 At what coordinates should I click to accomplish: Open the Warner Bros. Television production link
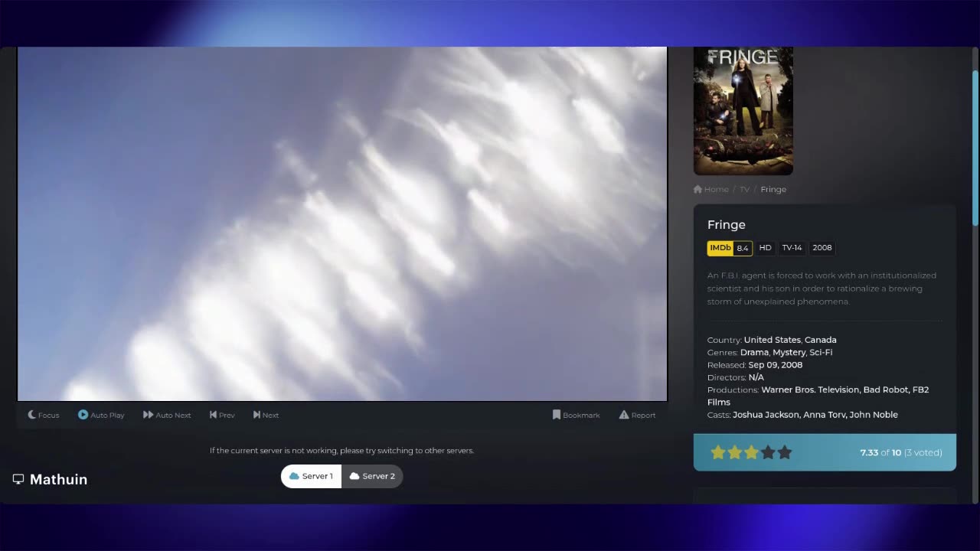(x=810, y=390)
